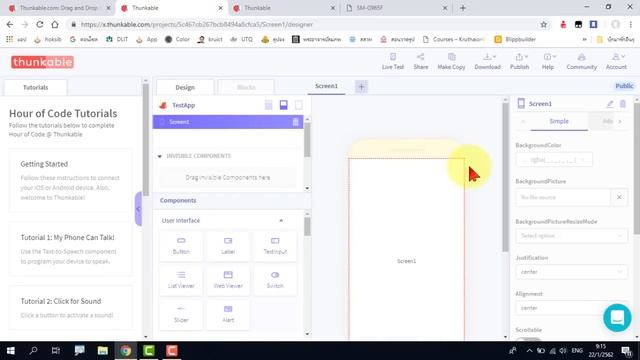This screenshot has width=640, height=360.
Task: Select Screen1 in the component tree
Action: click(228, 122)
